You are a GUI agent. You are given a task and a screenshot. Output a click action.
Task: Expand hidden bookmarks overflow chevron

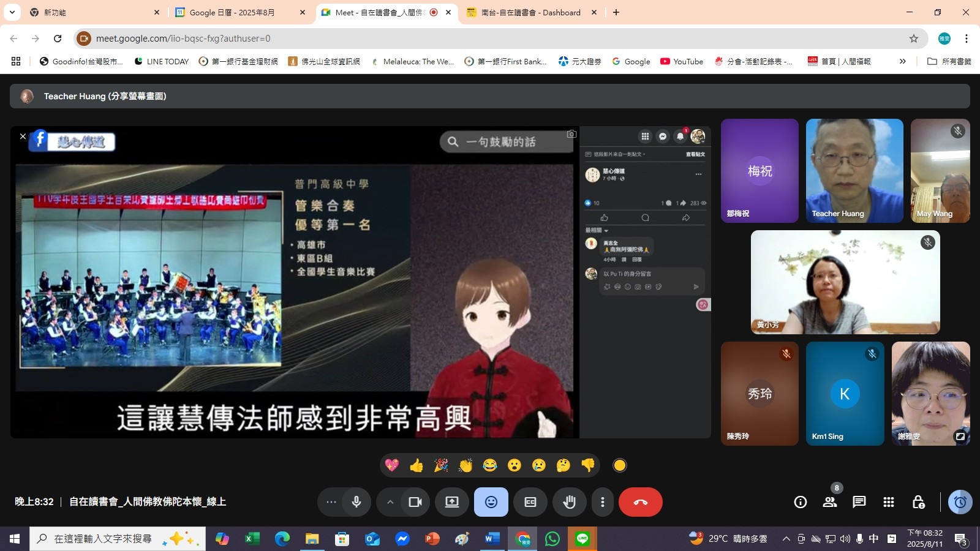point(902,61)
